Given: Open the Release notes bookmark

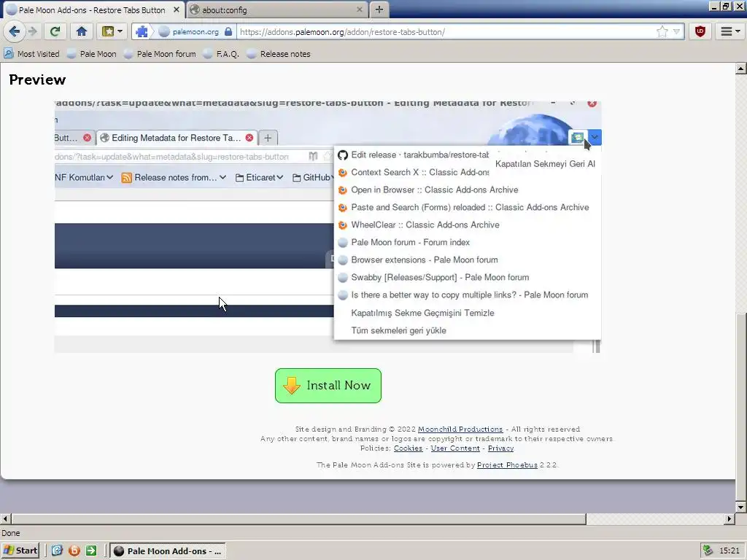Looking at the screenshot, I should 279,54.
